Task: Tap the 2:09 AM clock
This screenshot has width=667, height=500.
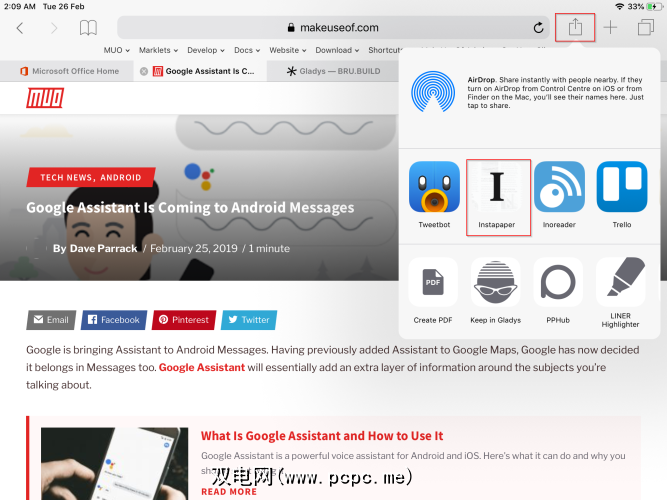Action: click(x=20, y=6)
